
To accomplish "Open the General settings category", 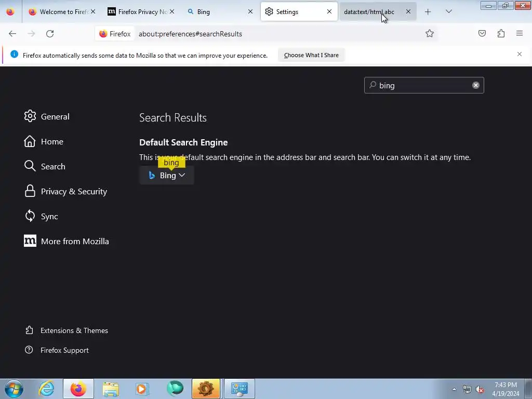I will pyautogui.click(x=47, y=116).
